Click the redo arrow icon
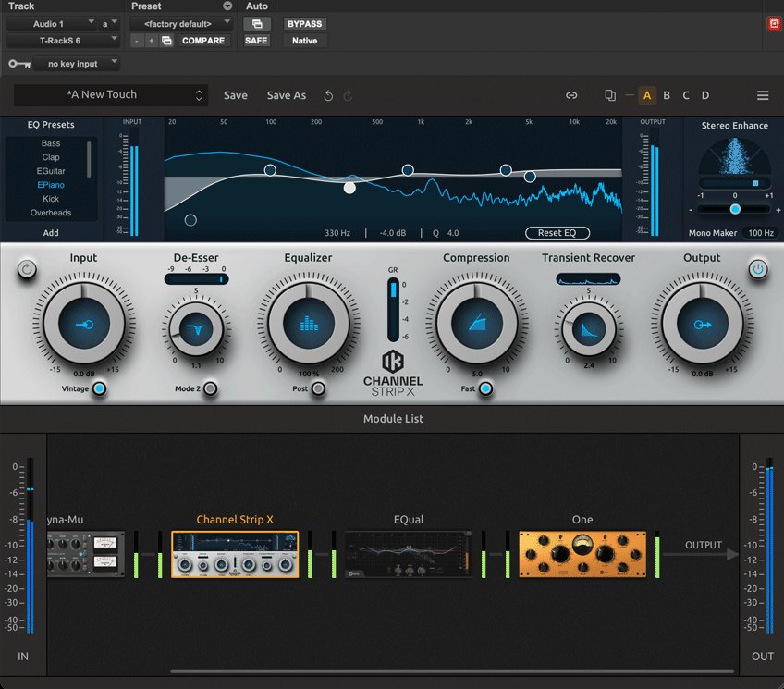Image resolution: width=784 pixels, height=689 pixels. 349,95
